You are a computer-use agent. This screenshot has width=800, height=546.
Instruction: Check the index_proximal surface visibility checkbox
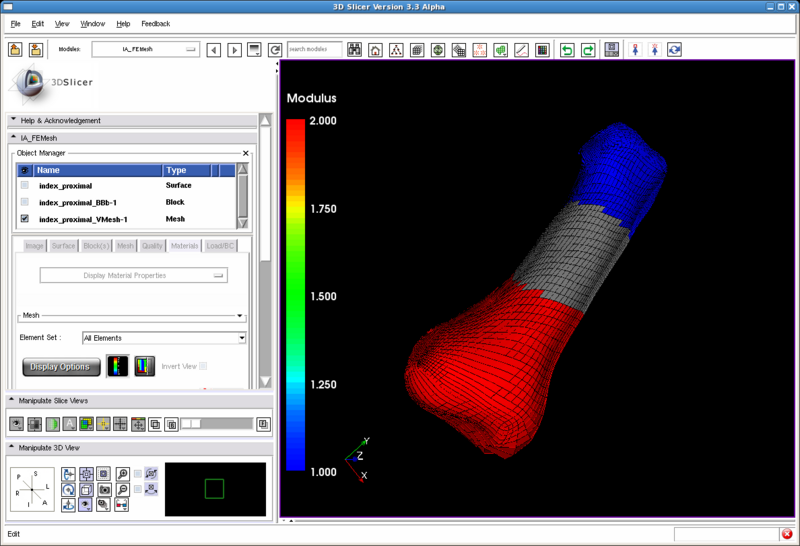(x=25, y=185)
